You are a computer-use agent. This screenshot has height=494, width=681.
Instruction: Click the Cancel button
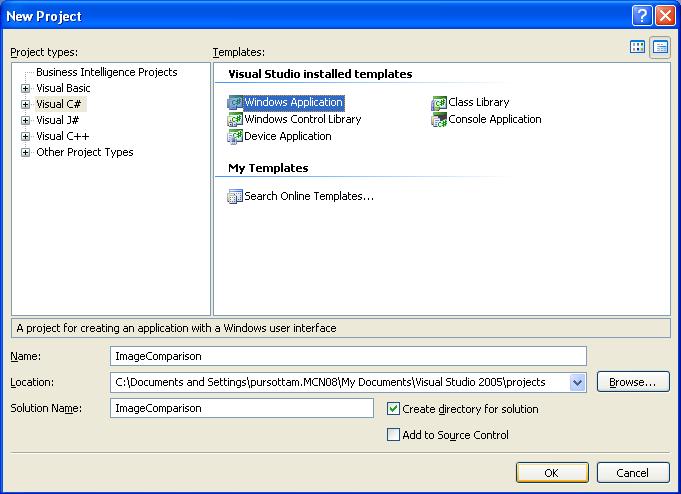633,473
